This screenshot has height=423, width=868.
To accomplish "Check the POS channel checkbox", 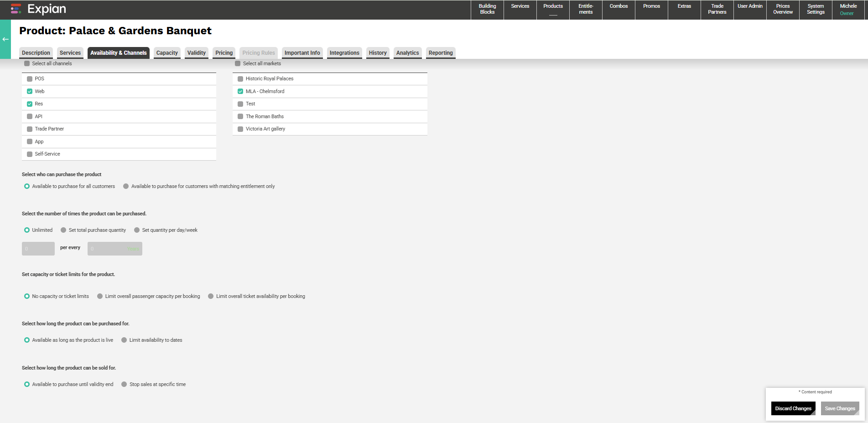I will click(x=30, y=79).
